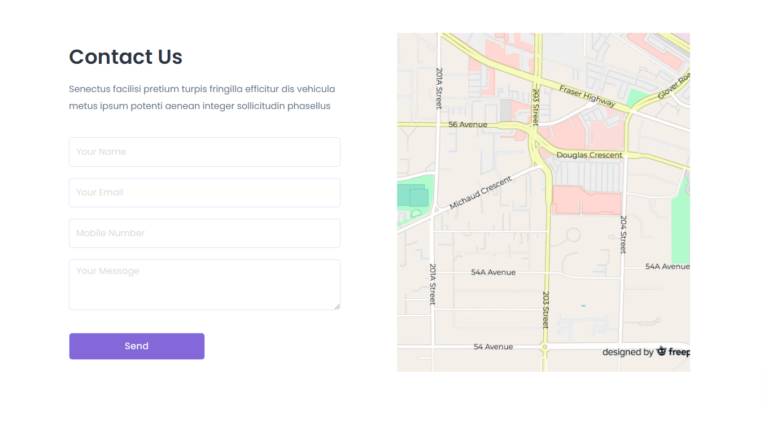The width and height of the screenshot is (768, 422).
Task: Click the Freepik crown logo icon
Action: click(662, 351)
